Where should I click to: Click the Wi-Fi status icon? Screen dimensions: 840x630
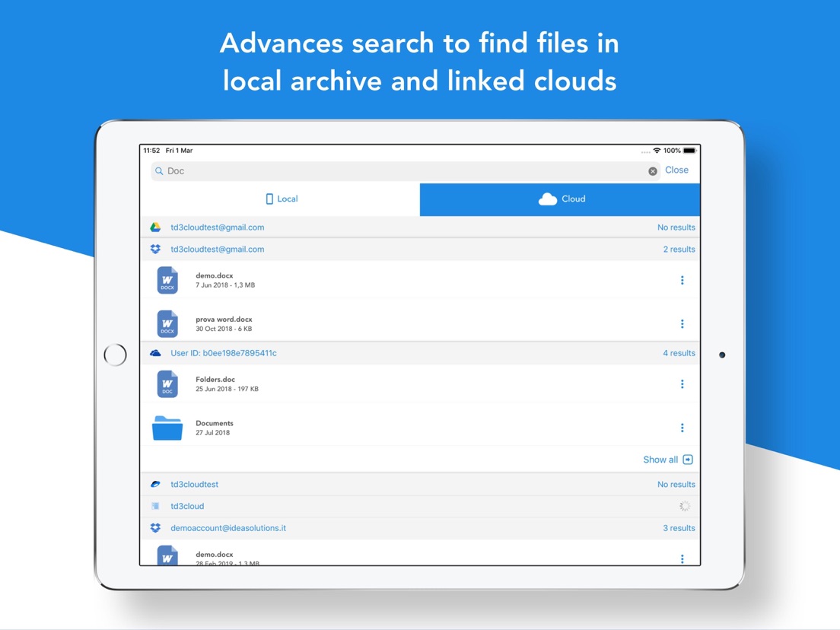657,151
